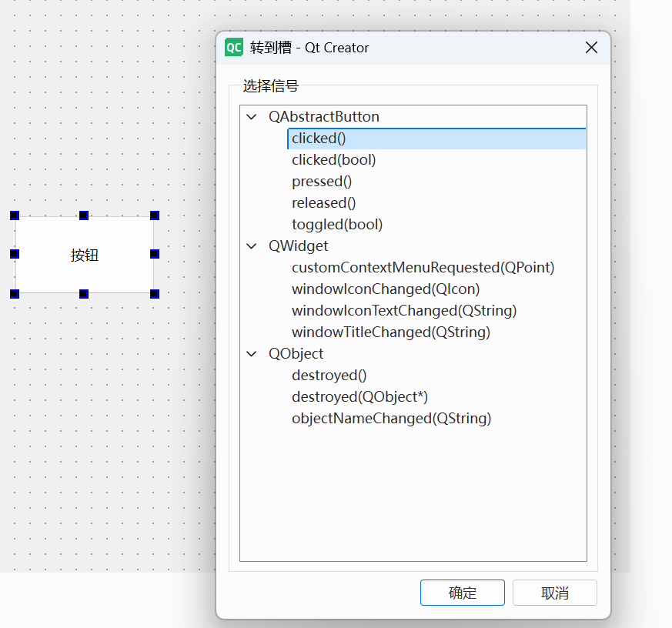Screen dimensions: 672x628
Task: Collapse the QAbstractButton signal group
Action: 252,117
